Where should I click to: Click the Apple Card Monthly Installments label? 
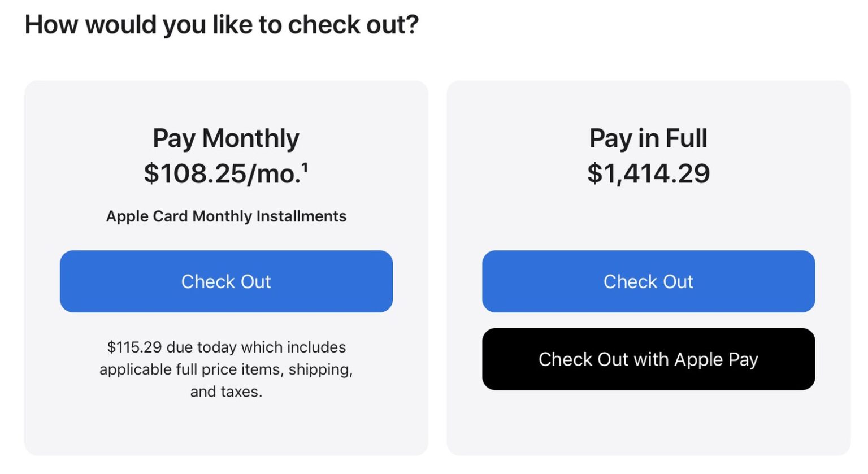pyautogui.click(x=226, y=216)
